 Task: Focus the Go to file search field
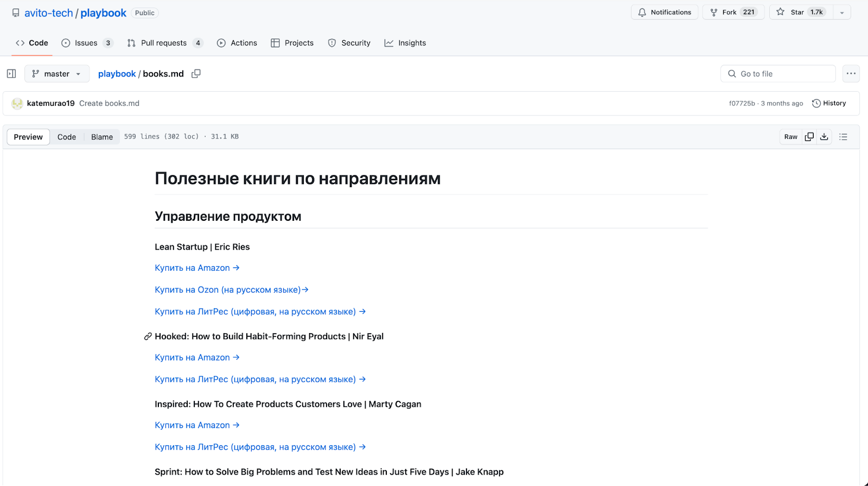tap(778, 74)
